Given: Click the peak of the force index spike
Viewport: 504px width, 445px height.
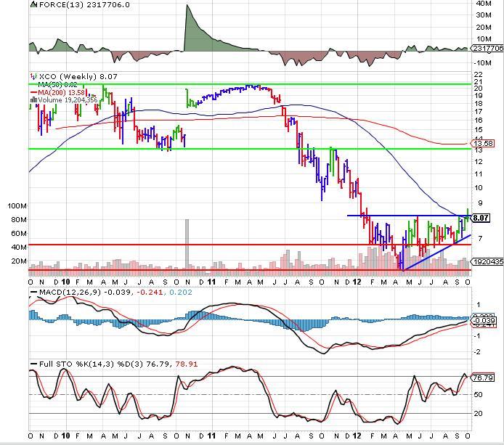Looking at the screenshot, I should [x=187, y=6].
